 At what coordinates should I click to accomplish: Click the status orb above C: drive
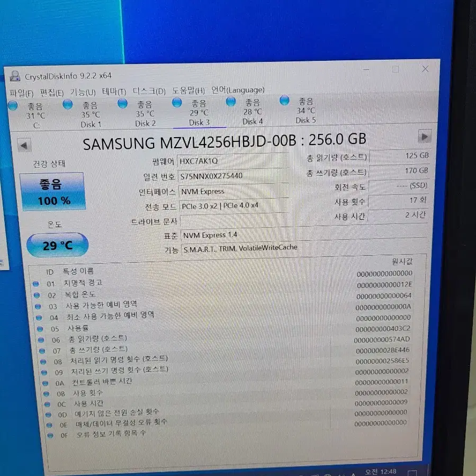click(13, 105)
